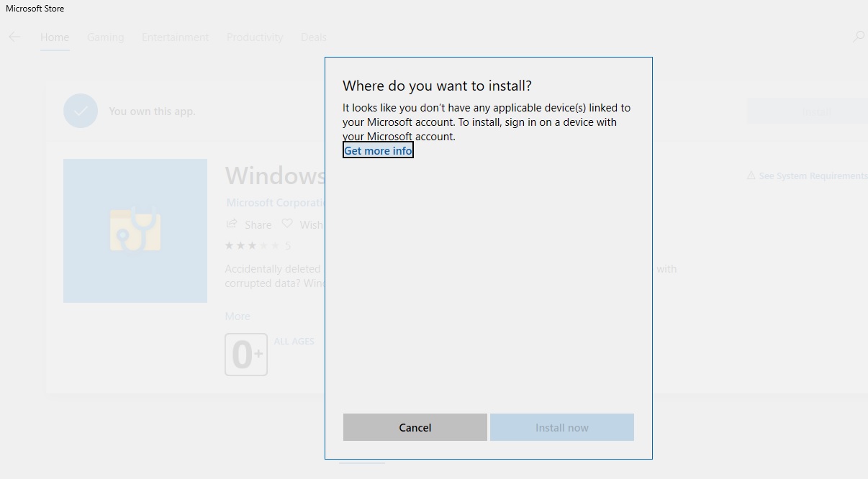Select the Productivity tab
This screenshot has height=479, width=868.
(255, 37)
